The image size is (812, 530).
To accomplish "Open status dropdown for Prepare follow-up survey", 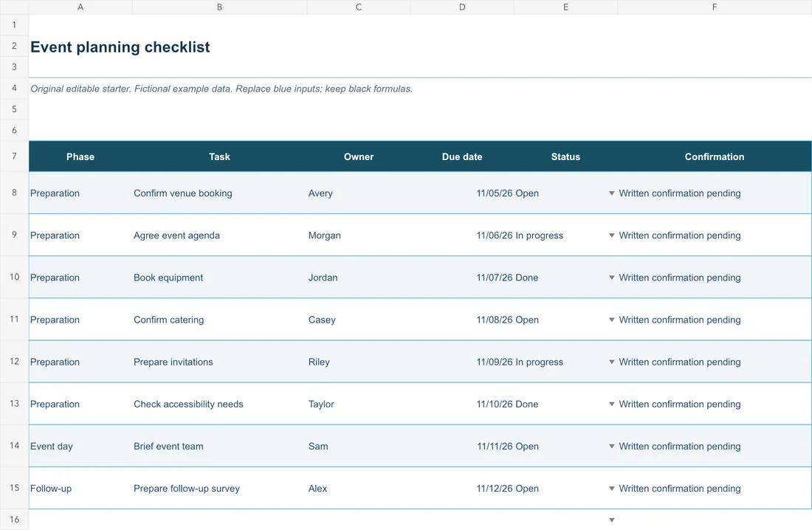I will coord(612,489).
